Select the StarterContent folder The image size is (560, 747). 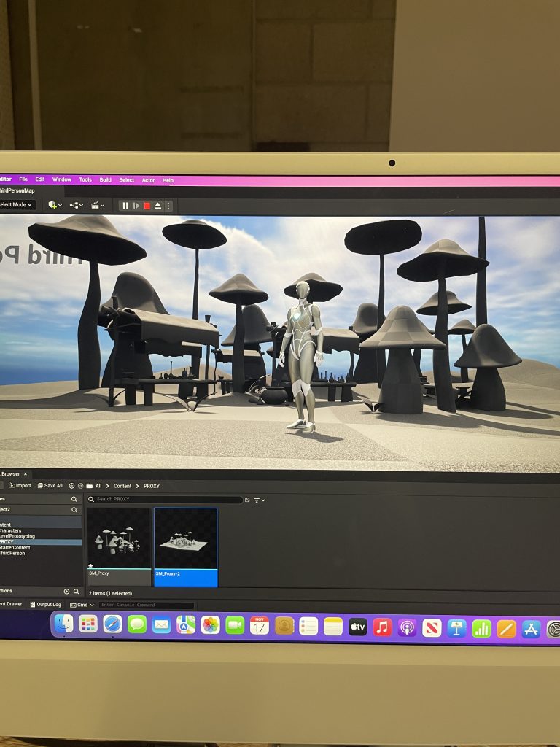point(15,547)
